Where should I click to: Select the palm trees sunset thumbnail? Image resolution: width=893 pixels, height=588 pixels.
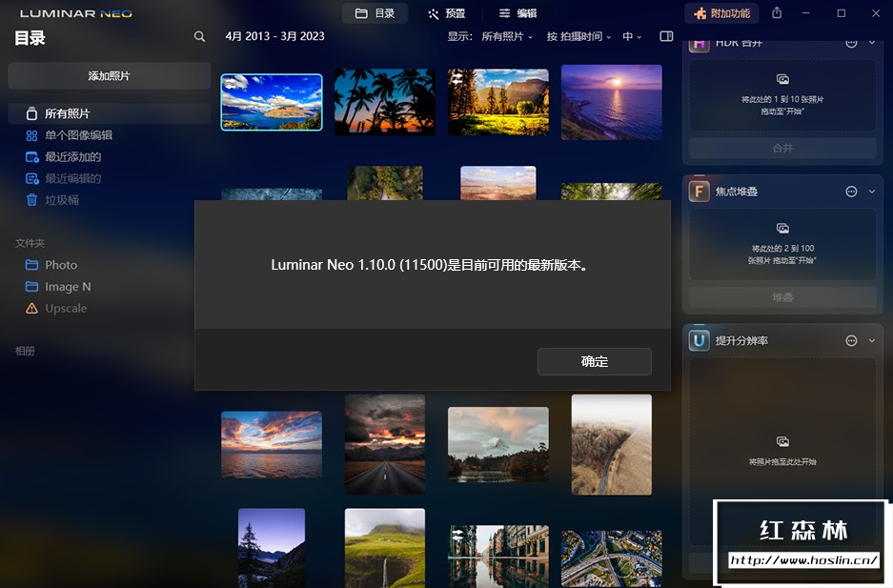(x=384, y=101)
